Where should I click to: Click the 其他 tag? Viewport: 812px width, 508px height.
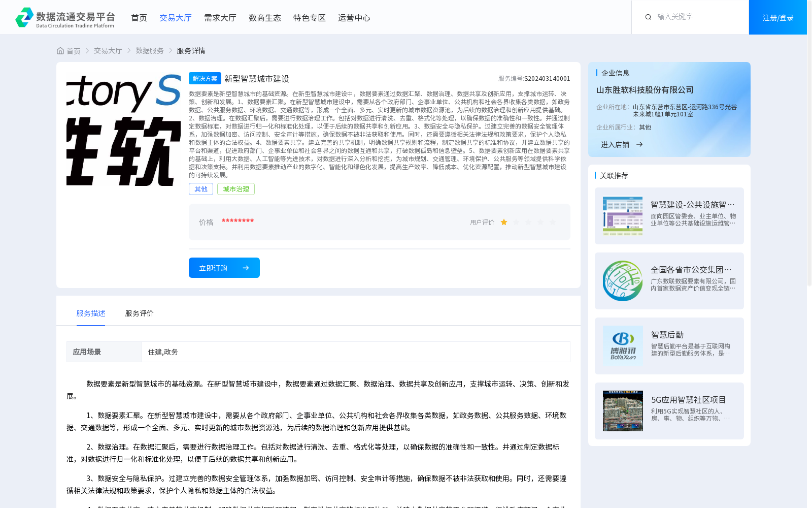coord(201,189)
